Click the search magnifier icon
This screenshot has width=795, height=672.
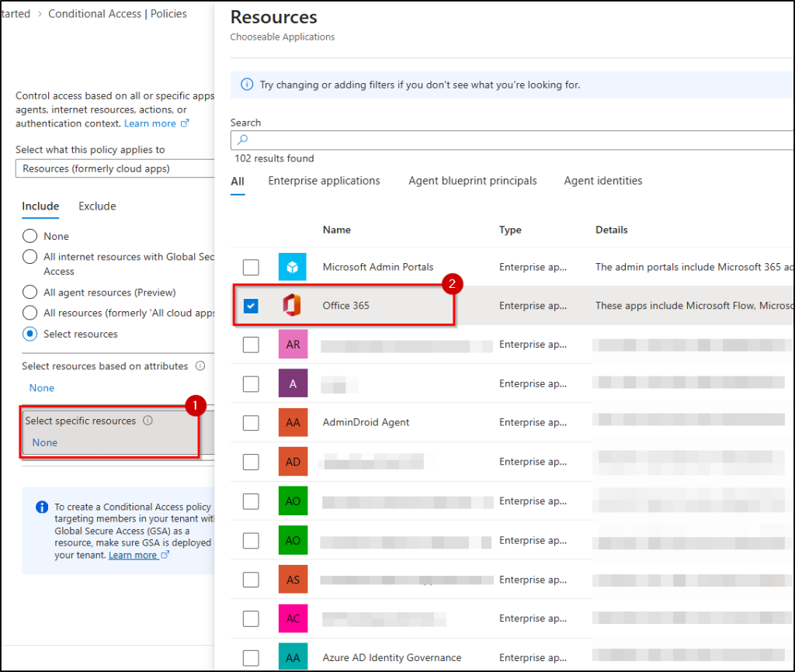tap(242, 140)
